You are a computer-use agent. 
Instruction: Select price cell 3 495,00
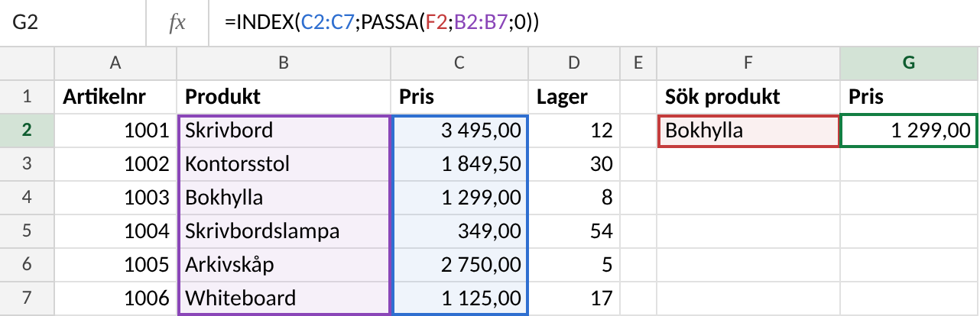(459, 131)
